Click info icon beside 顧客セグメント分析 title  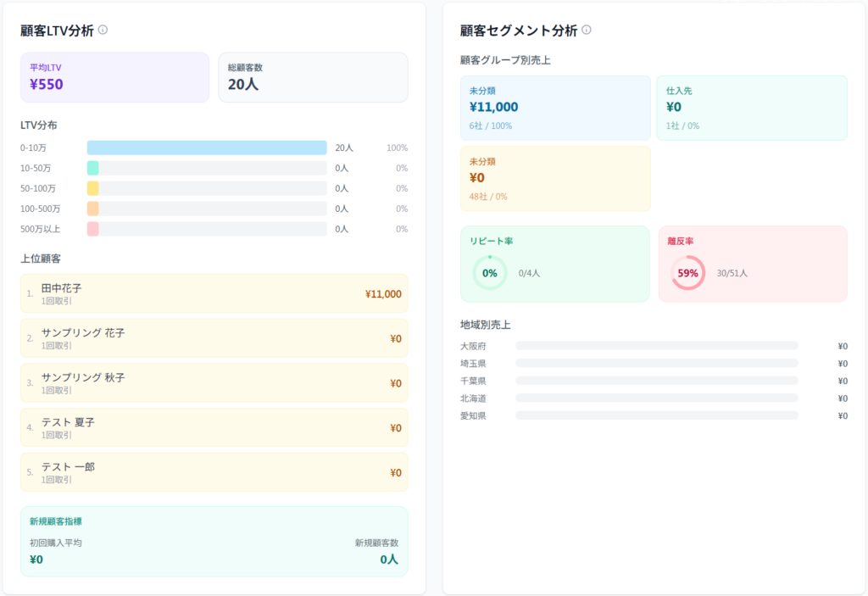(587, 30)
